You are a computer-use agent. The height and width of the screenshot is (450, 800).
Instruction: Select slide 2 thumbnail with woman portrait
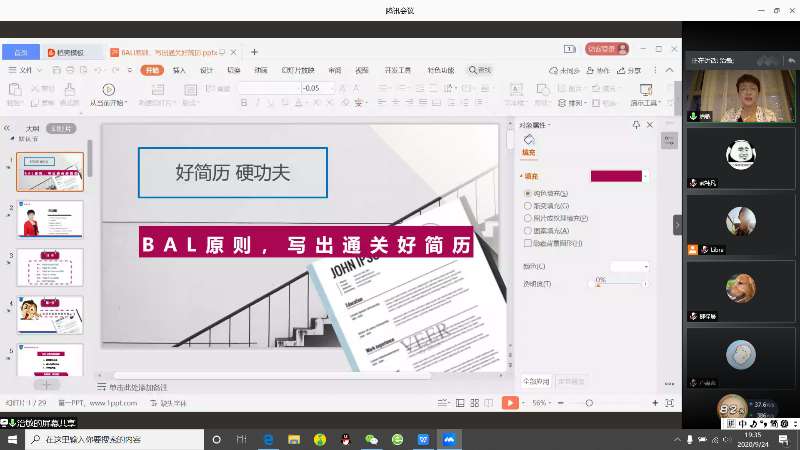[50, 219]
